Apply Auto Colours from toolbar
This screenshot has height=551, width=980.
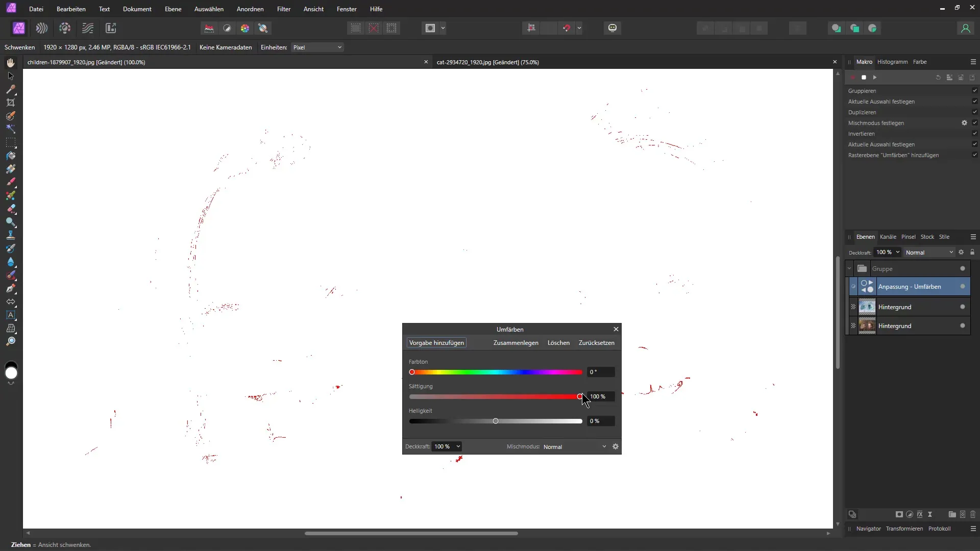click(245, 28)
